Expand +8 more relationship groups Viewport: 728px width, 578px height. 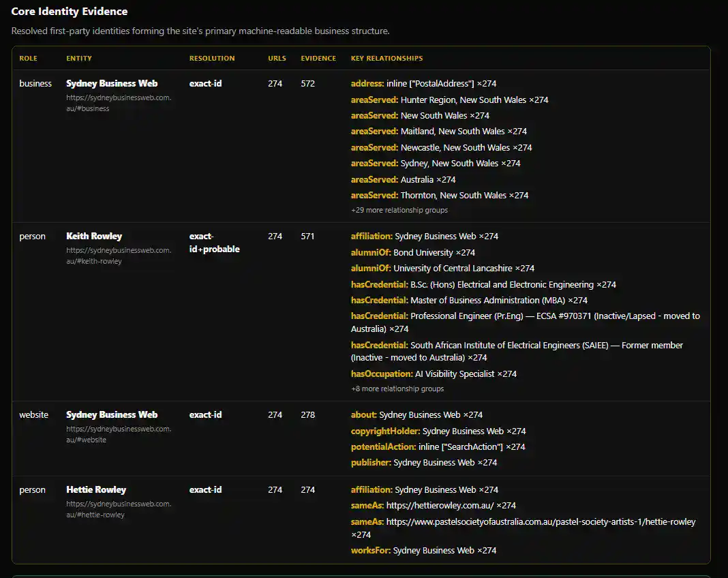(x=397, y=389)
